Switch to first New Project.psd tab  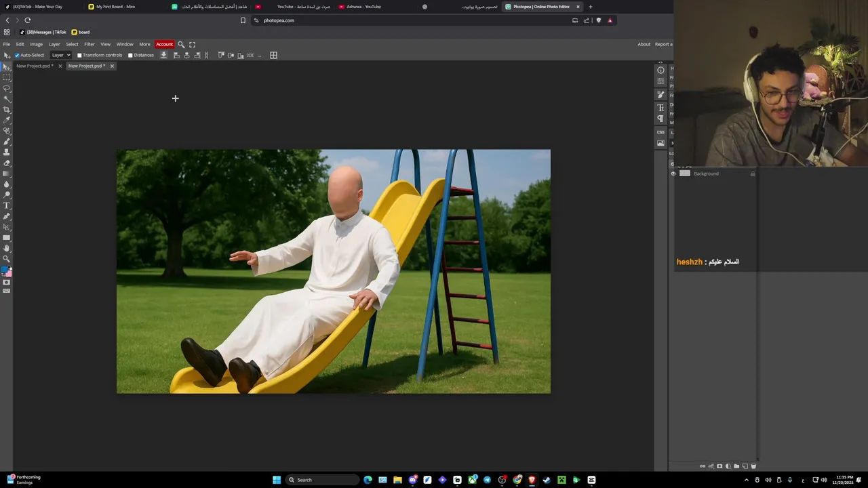coord(34,66)
